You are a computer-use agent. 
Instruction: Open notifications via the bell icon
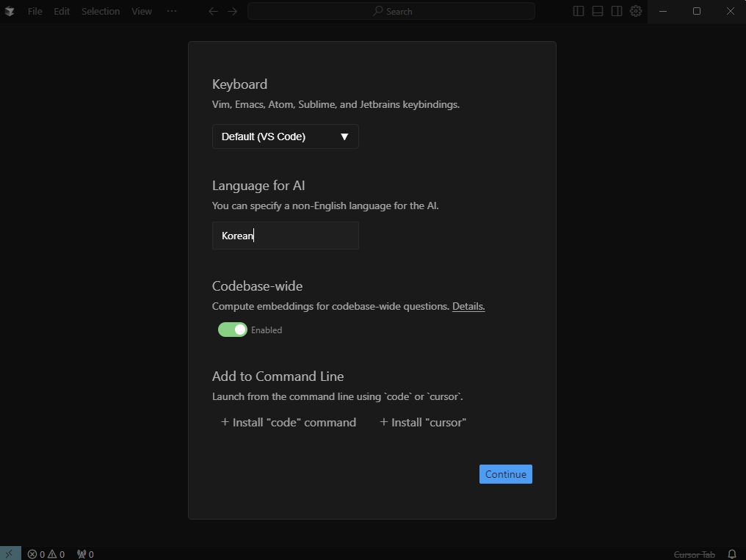pyautogui.click(x=732, y=554)
